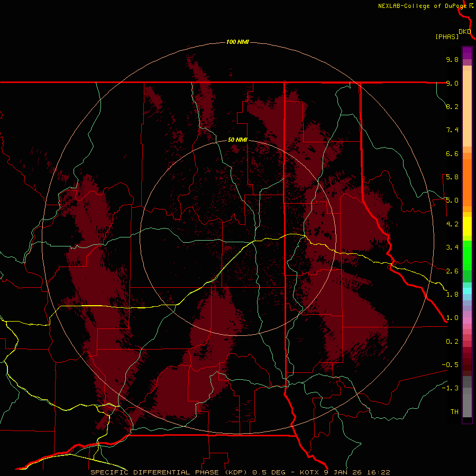Click the 1.8 scale value
Screen dimensions: 476x476
452,295
